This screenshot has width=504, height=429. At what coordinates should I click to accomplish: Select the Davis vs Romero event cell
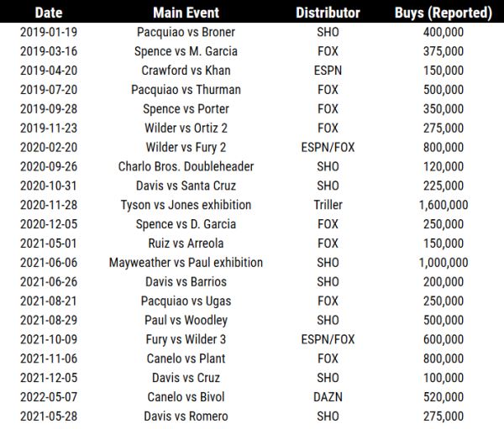coord(186,416)
